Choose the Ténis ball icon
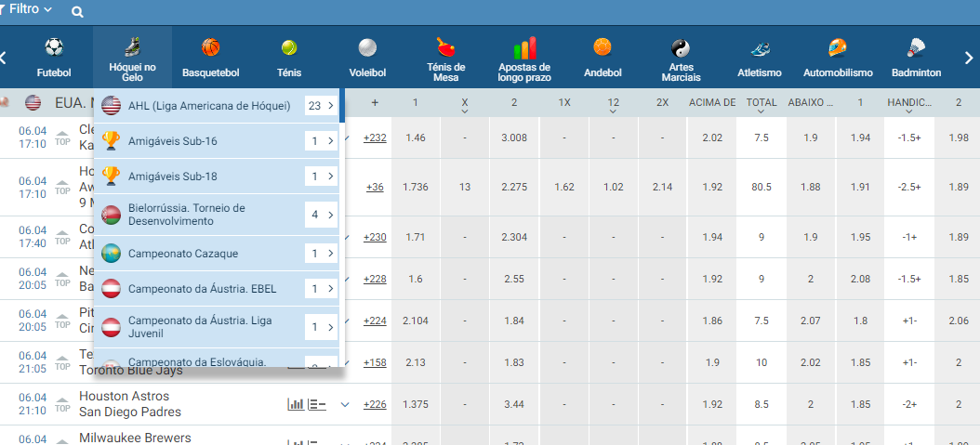 tap(289, 47)
